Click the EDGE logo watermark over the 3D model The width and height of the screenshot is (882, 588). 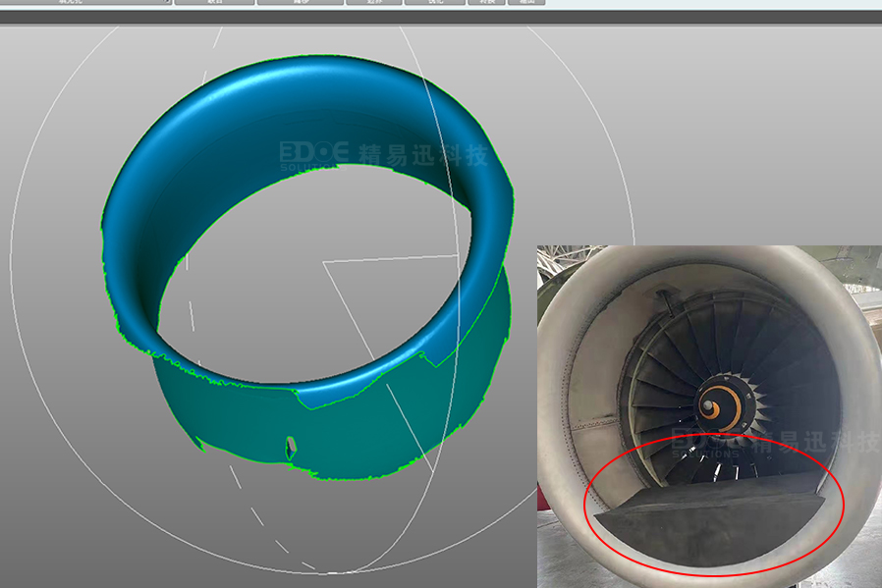(x=312, y=154)
